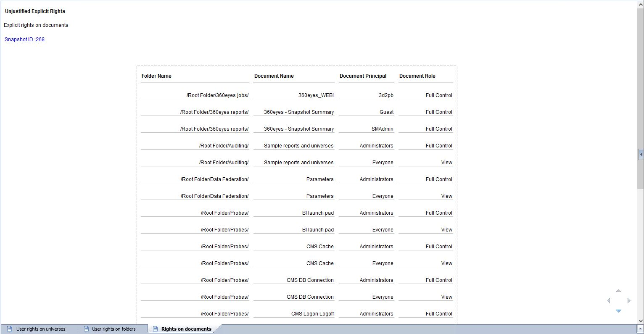Click the Document Role column header
Viewport: 644px width, 334px height.
[x=417, y=76]
